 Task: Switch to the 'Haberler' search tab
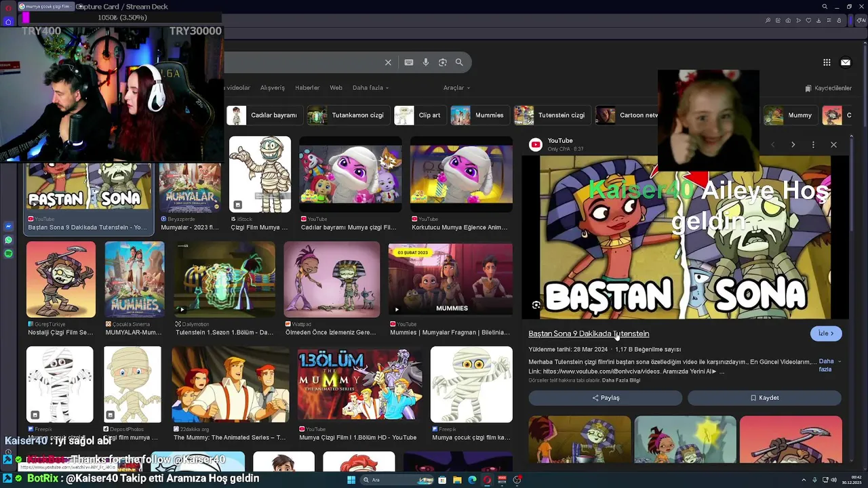(307, 87)
